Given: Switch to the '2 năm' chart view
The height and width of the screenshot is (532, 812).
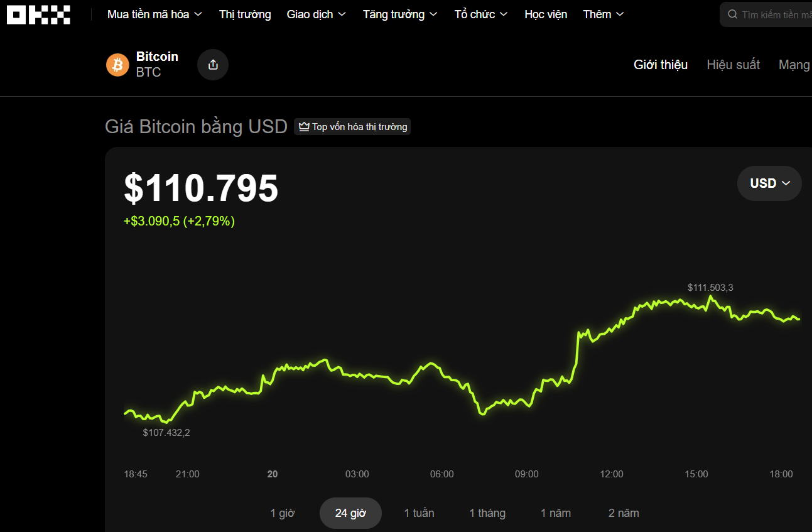Looking at the screenshot, I should (x=623, y=513).
